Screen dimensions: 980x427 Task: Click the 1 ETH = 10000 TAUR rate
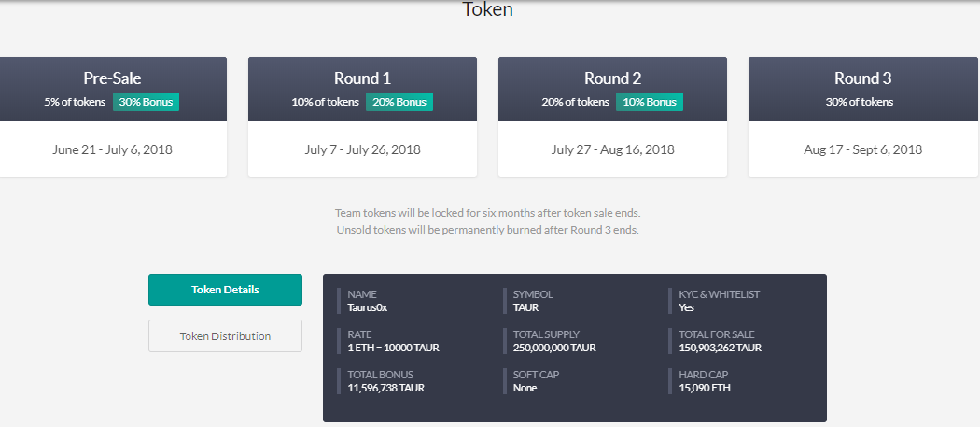click(x=393, y=348)
